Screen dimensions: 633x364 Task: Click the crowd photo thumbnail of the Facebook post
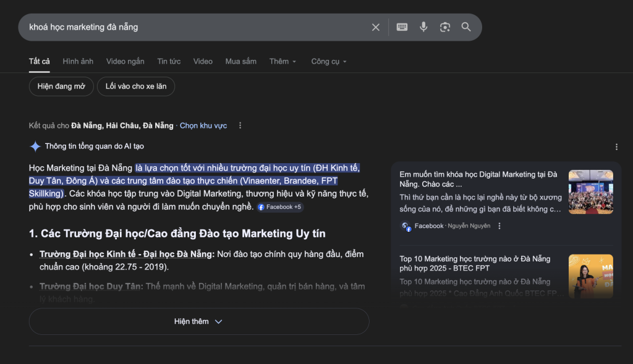[590, 192]
